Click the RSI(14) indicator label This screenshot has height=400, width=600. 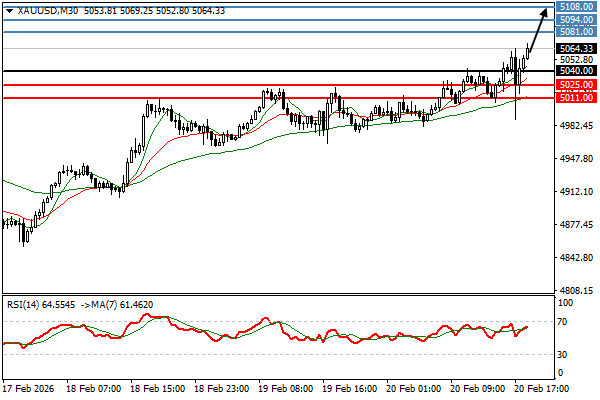coord(25,304)
